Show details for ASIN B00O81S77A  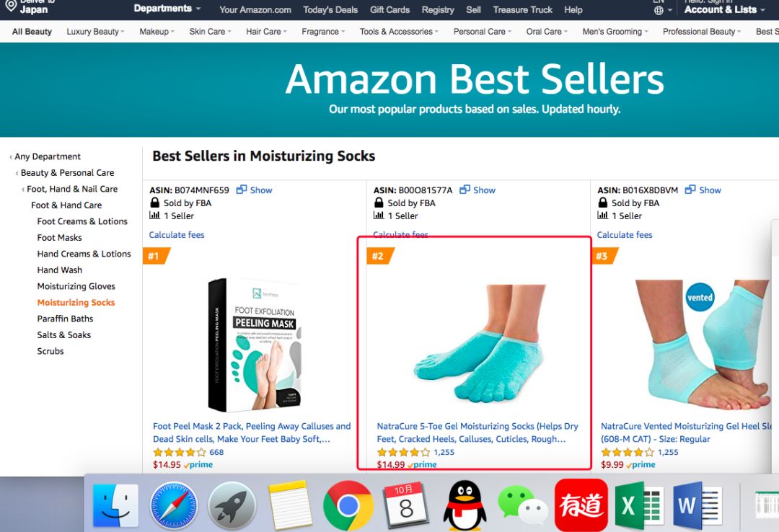478,190
